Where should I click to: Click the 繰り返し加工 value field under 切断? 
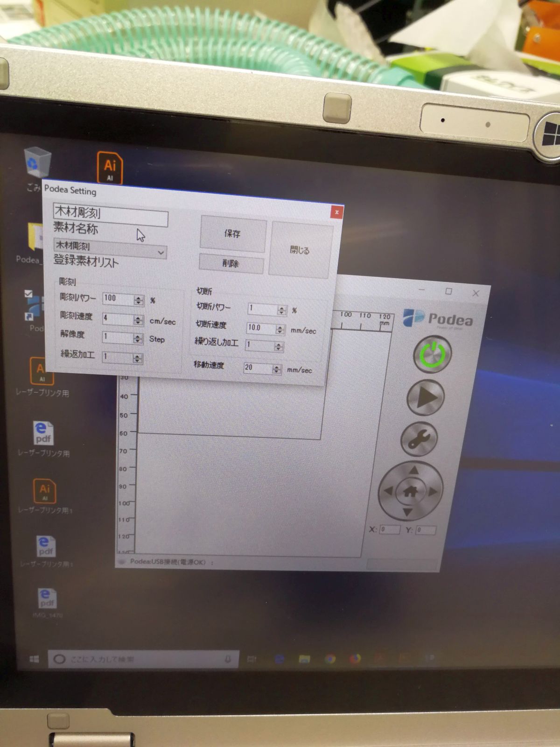[260, 345]
